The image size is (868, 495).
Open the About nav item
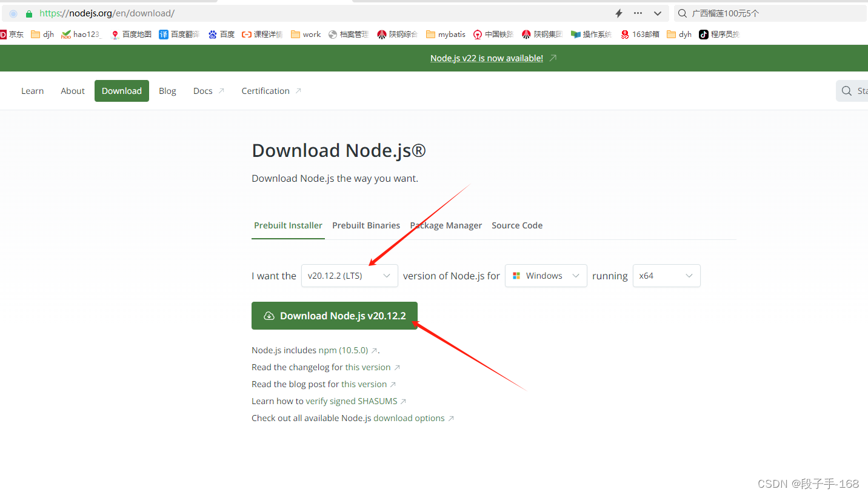coord(73,91)
